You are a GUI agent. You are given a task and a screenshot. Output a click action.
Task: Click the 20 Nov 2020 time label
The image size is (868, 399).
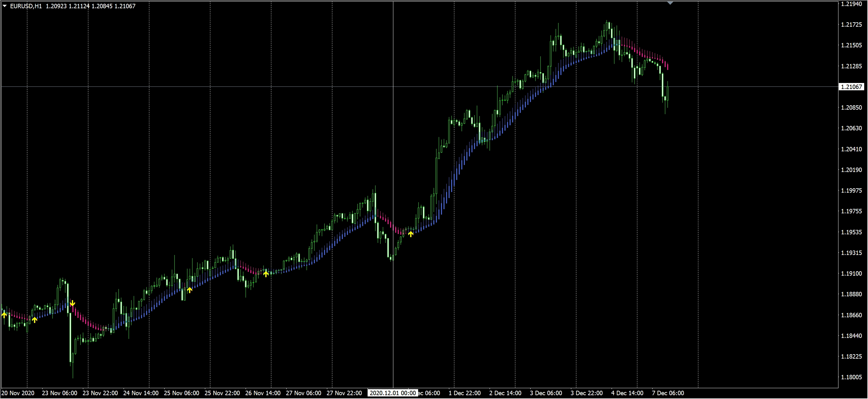pyautogui.click(x=18, y=393)
